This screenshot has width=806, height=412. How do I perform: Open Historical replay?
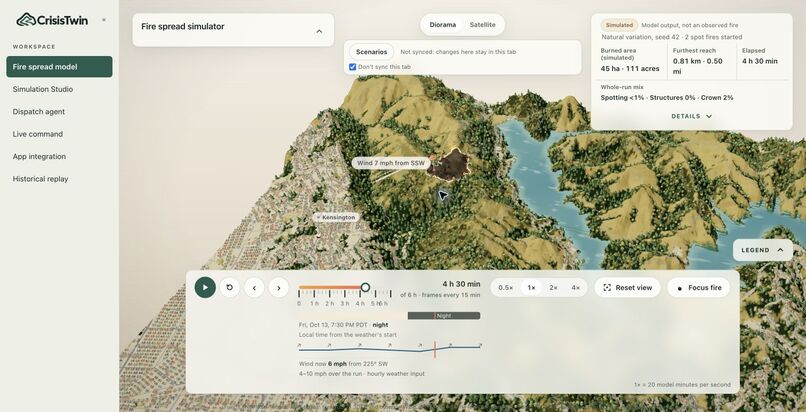tap(59, 179)
